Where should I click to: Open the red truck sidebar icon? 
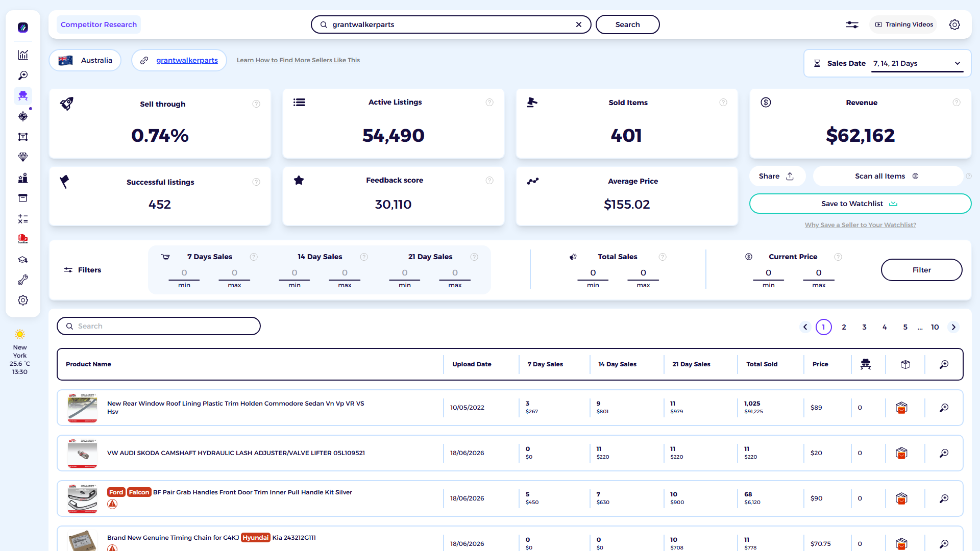[x=23, y=239]
